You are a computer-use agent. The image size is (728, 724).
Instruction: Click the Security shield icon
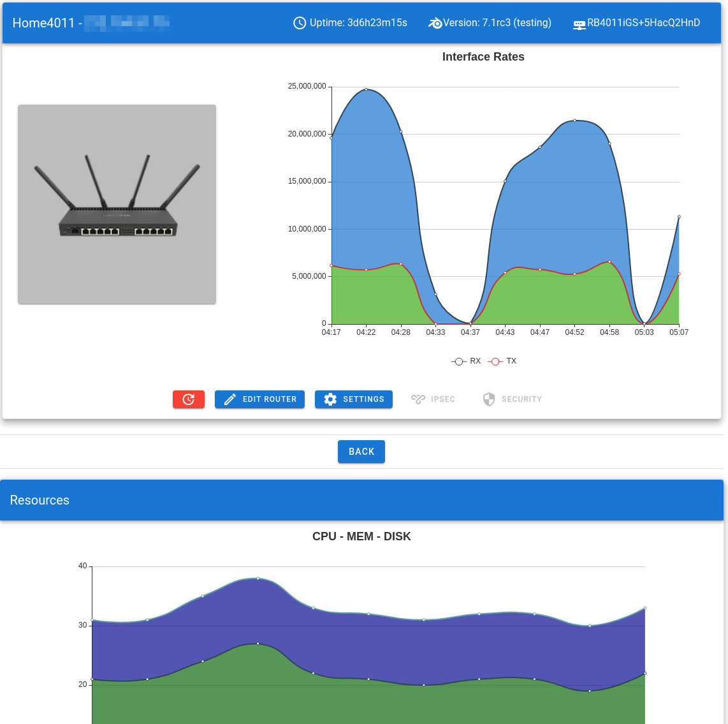pos(489,399)
